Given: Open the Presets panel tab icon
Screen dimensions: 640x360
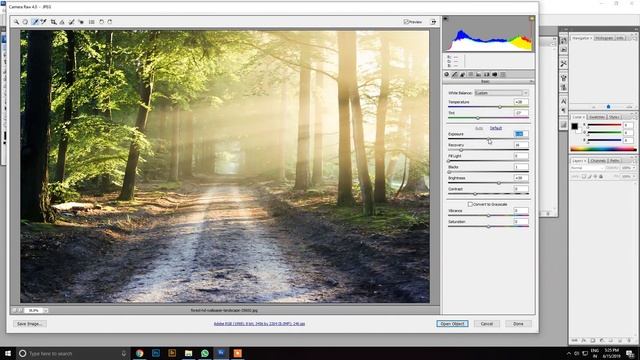Looking at the screenshot, I should (503, 74).
